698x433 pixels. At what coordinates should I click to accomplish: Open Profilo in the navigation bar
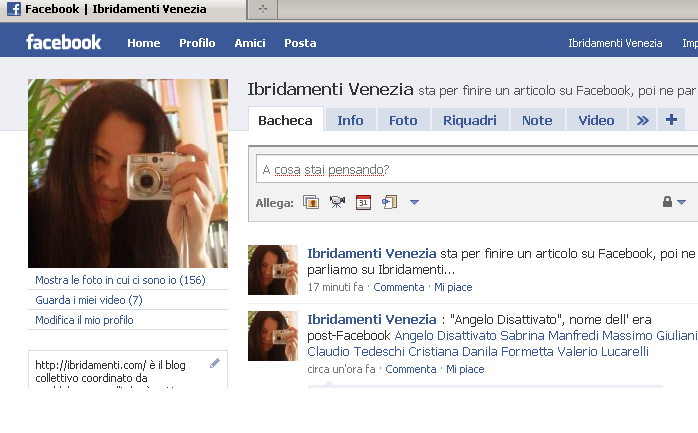click(x=197, y=43)
